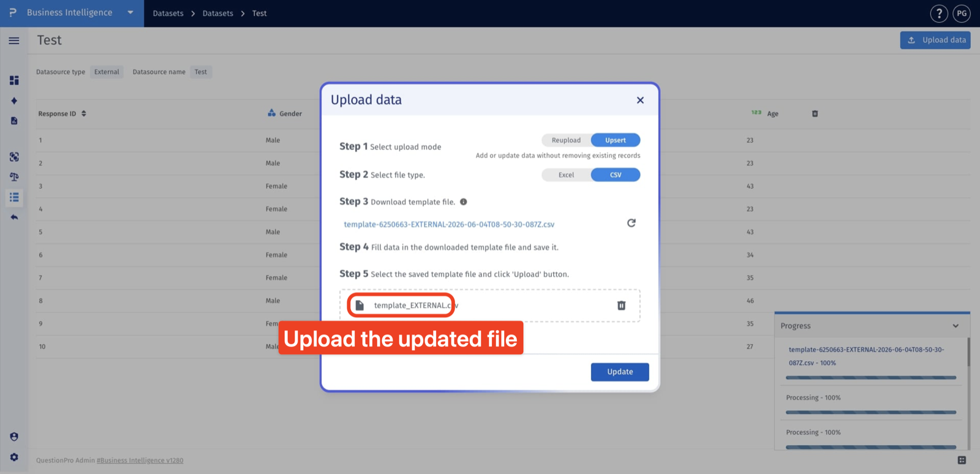
Task: Click the Test page title
Action: (x=49, y=40)
